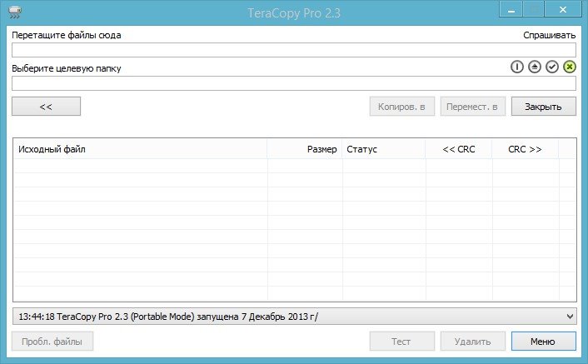Click the Спрашивать overwrite mode label

(550, 35)
